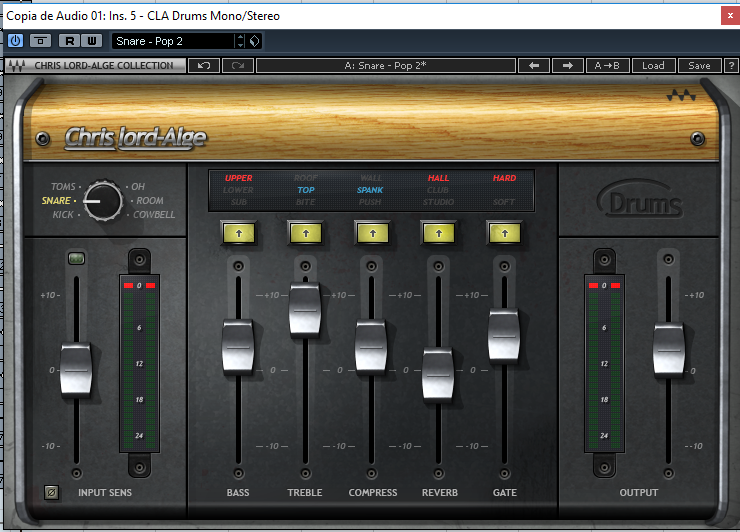740x532 pixels.
Task: Open the Snare - Pop 2 preset field
Action: [x=173, y=41]
